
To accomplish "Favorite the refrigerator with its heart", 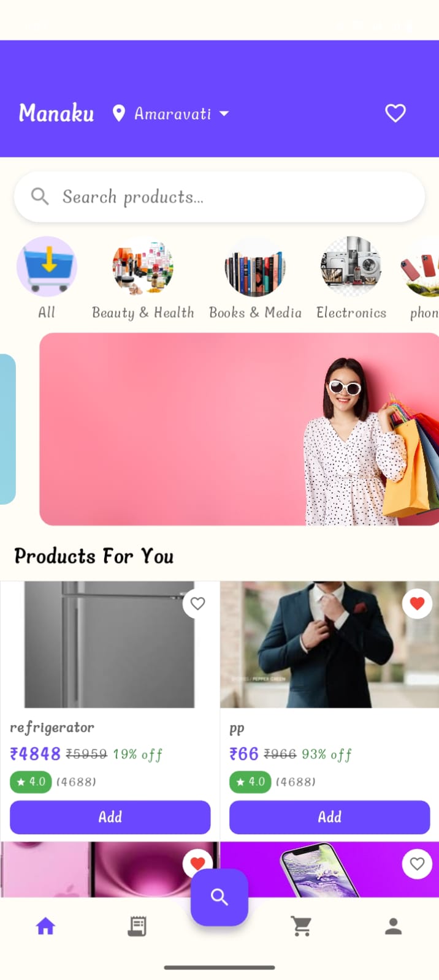I will tap(197, 603).
